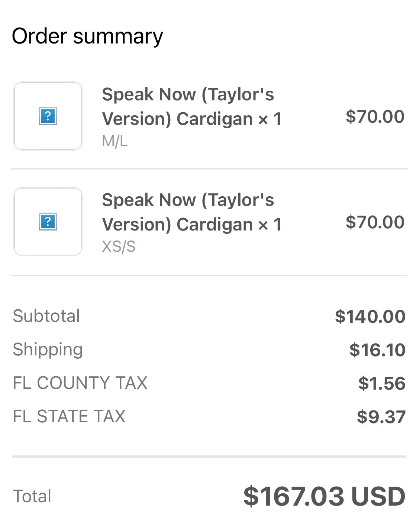
Task: Select the first Speak Now Cardigan title
Action: [192, 107]
